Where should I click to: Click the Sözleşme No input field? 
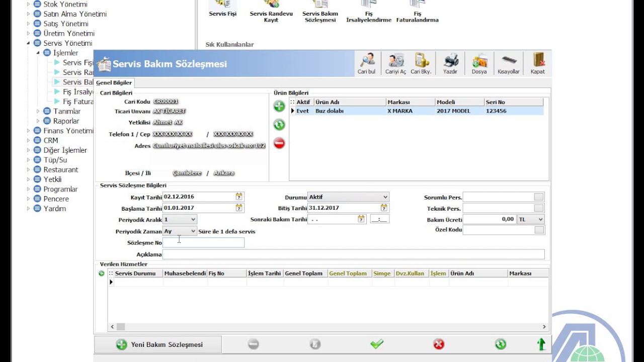(203, 243)
